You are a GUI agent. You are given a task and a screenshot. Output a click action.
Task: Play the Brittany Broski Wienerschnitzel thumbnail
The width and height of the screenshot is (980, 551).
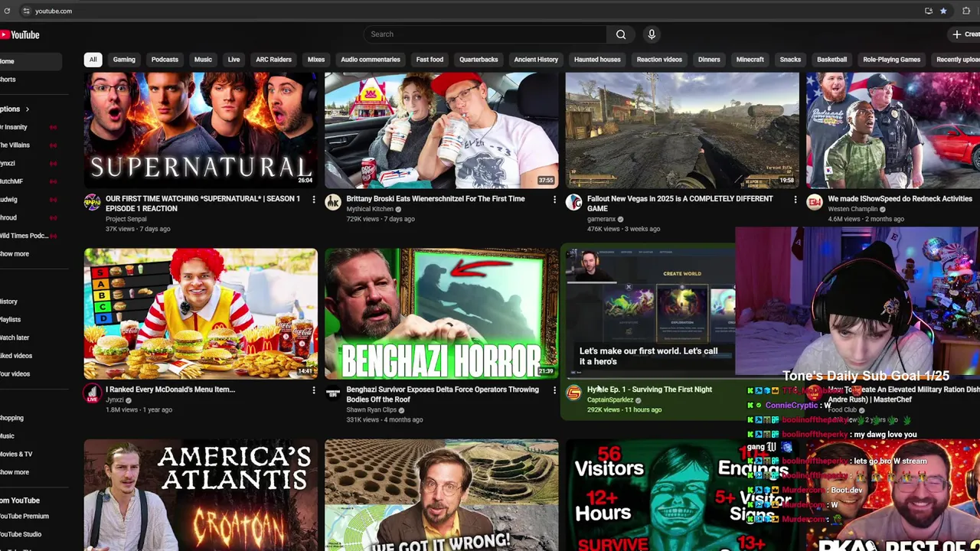pyautogui.click(x=442, y=130)
